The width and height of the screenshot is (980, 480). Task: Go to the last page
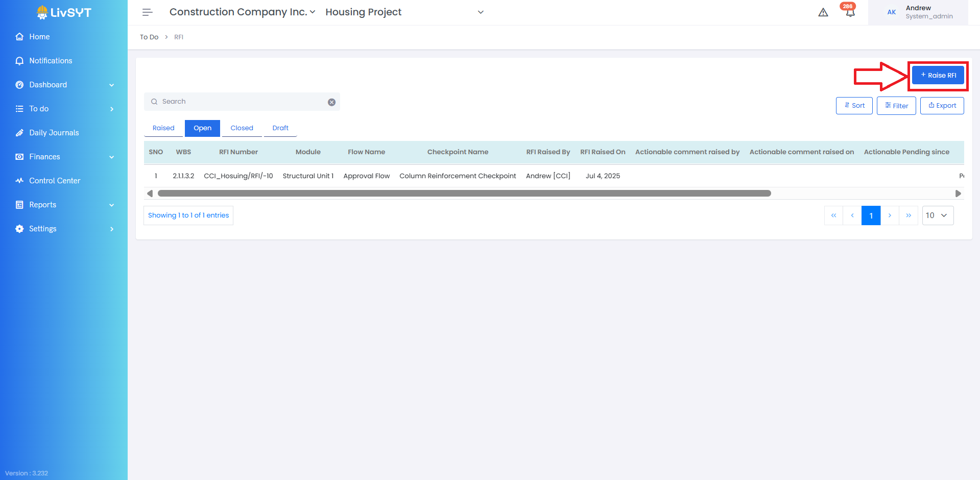[909, 215]
